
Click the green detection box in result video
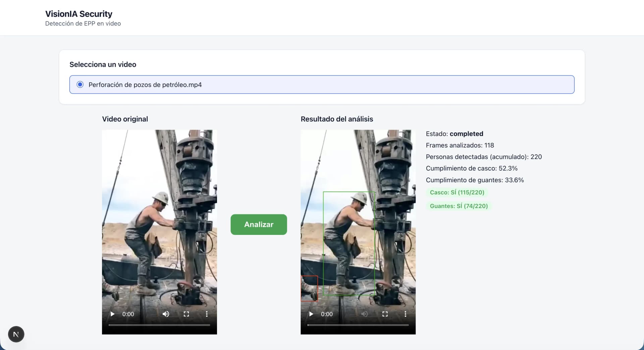[x=349, y=243]
